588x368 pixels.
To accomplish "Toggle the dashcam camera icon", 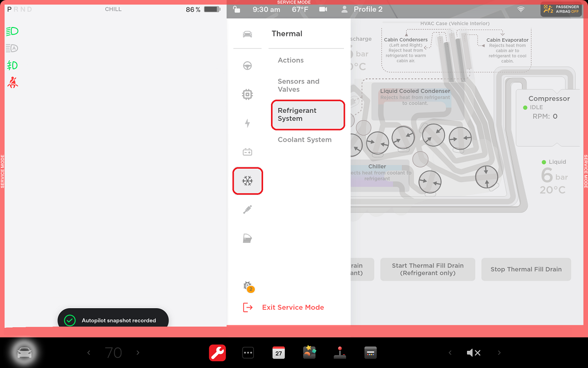I will [323, 9].
